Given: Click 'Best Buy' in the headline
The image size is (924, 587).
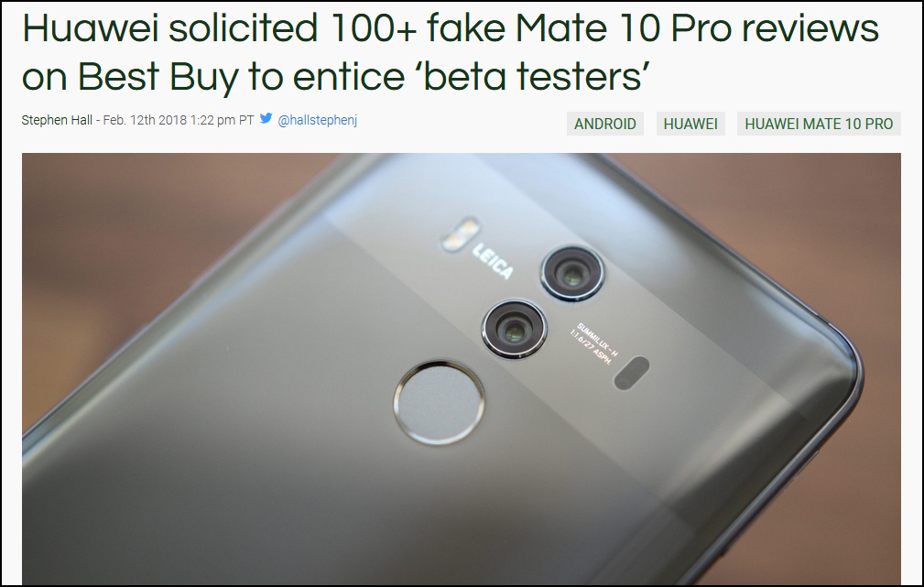Looking at the screenshot, I should point(158,78).
